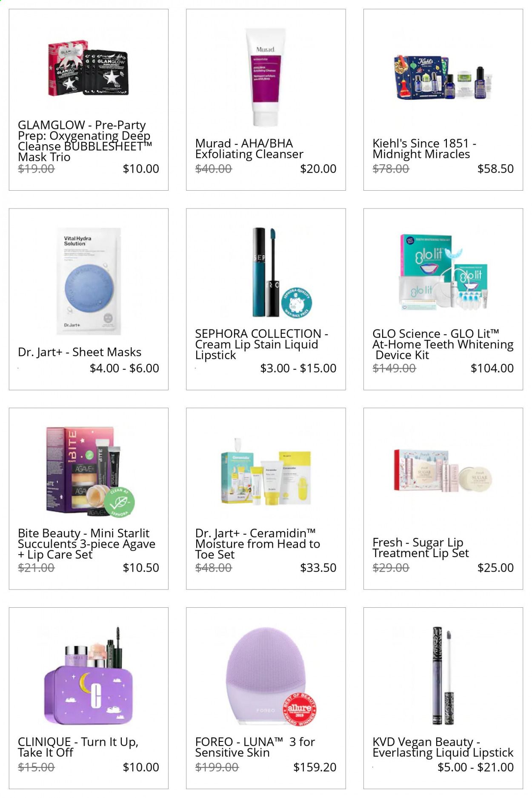Click the Murad exfoliating cleanser tube image

[266, 77]
